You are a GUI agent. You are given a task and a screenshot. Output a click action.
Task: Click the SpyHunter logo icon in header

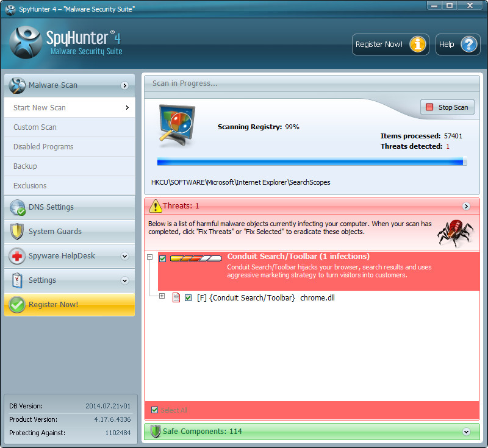point(26,42)
